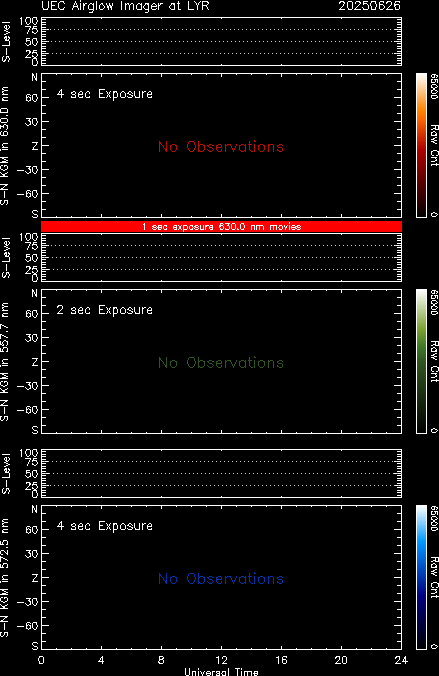Click the '4 sec Exposure' label in 572.5 nm panel

(x=105, y=526)
